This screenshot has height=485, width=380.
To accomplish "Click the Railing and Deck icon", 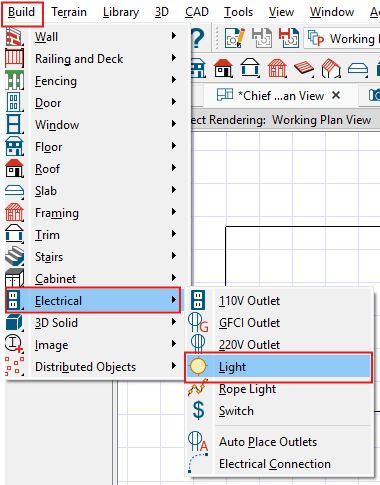I will 15,58.
